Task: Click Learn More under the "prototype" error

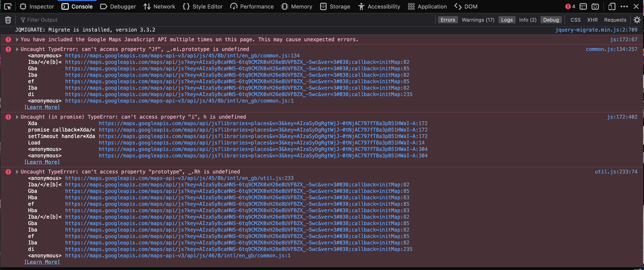Action: coord(42,262)
